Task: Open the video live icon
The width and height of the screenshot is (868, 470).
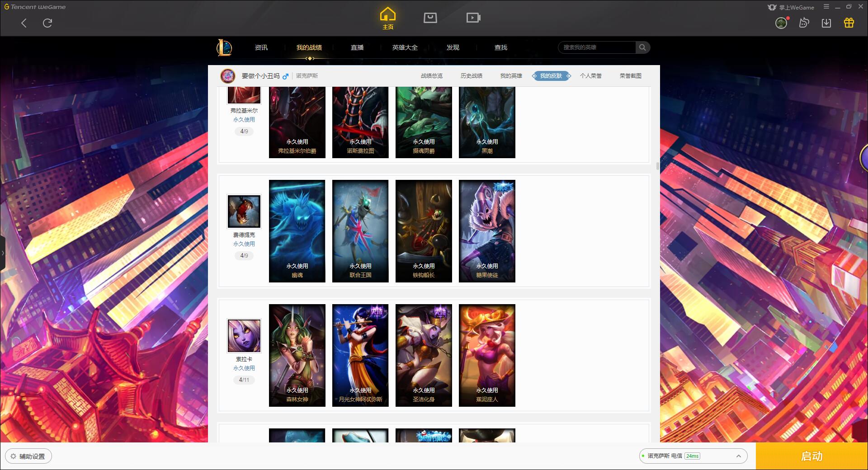Action: click(473, 18)
